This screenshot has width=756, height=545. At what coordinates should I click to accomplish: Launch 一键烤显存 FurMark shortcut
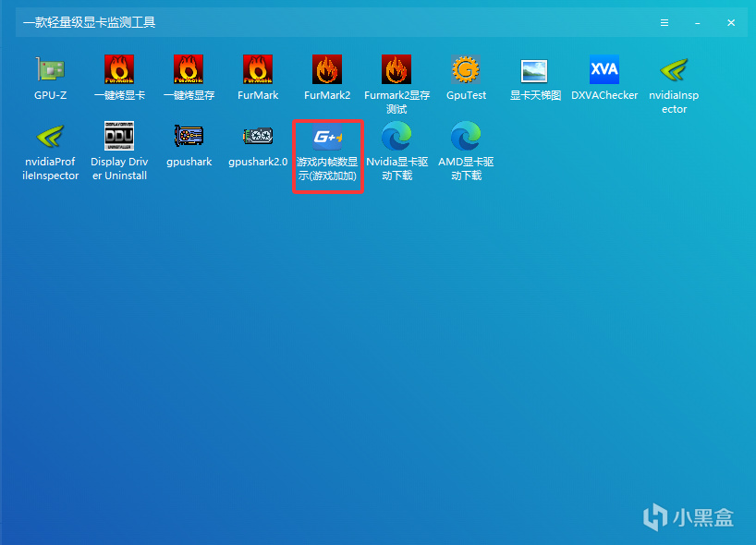click(189, 70)
